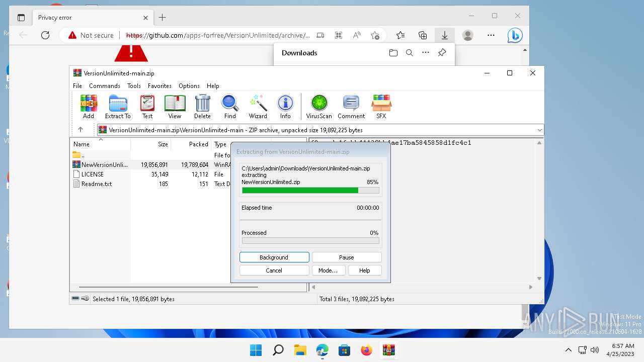Open Edge profile avatar
The height and width of the screenshot is (362, 644).
tap(468, 35)
